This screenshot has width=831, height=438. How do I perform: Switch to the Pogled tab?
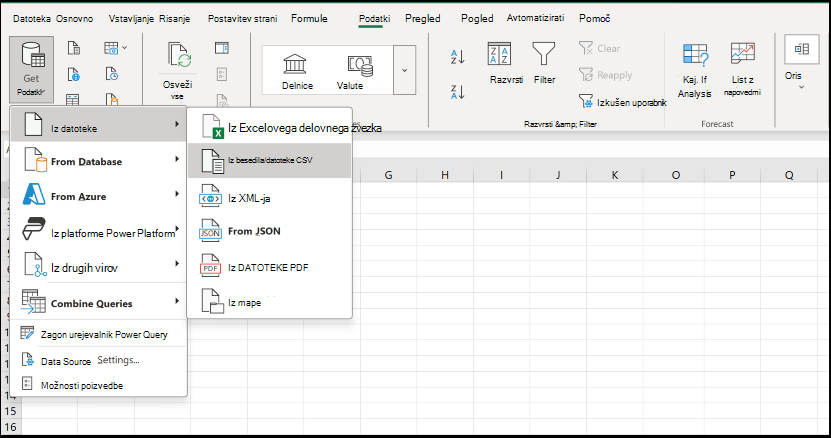pos(477,19)
